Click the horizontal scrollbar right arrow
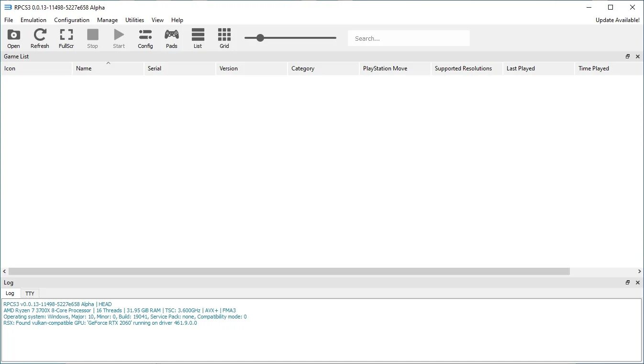This screenshot has height=364, width=644. point(639,271)
